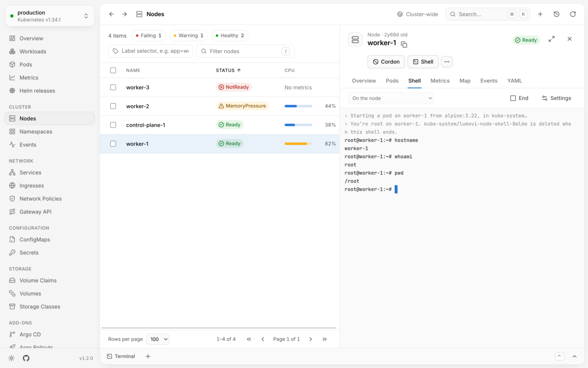588x368 pixels.
Task: Sort by the STATUS column header
Action: (x=228, y=70)
